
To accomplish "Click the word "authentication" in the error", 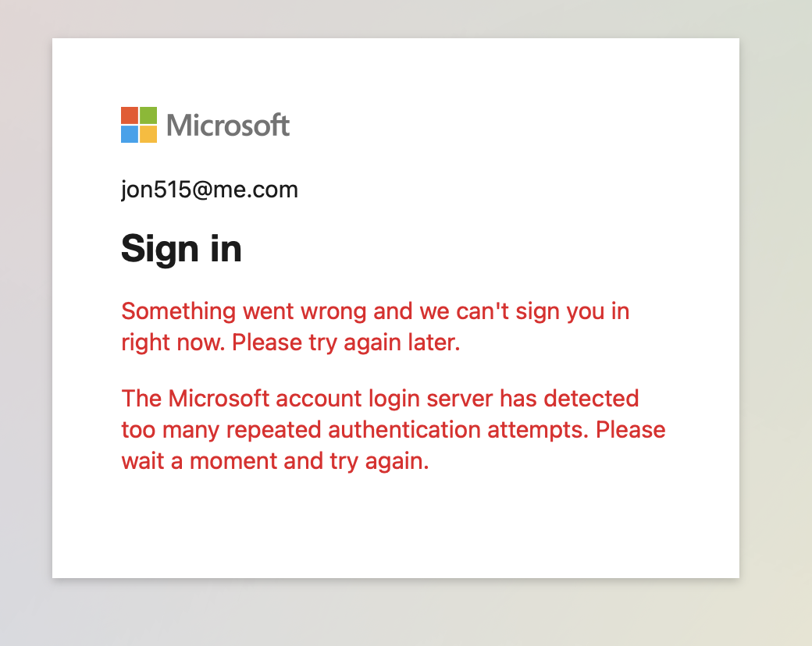I will pyautogui.click(x=415, y=430).
